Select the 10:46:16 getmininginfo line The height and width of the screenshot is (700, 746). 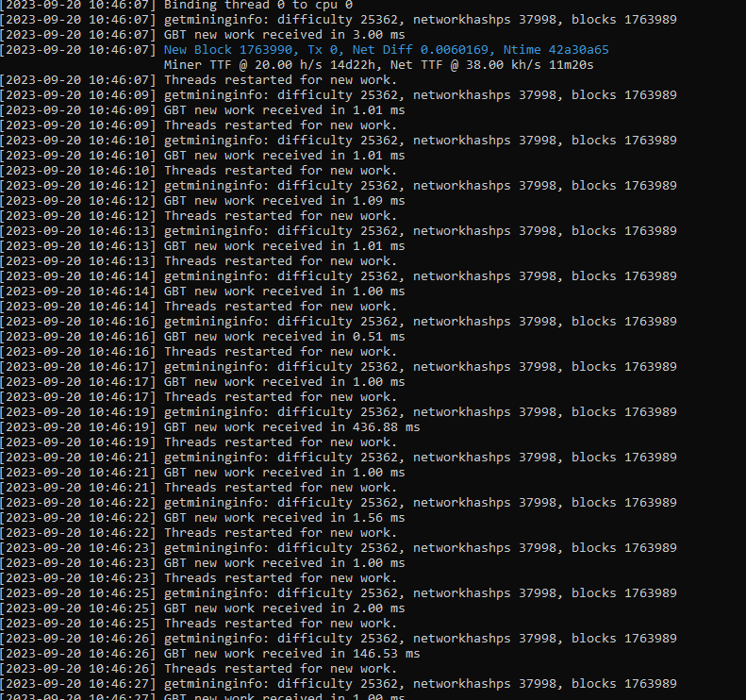click(x=339, y=322)
